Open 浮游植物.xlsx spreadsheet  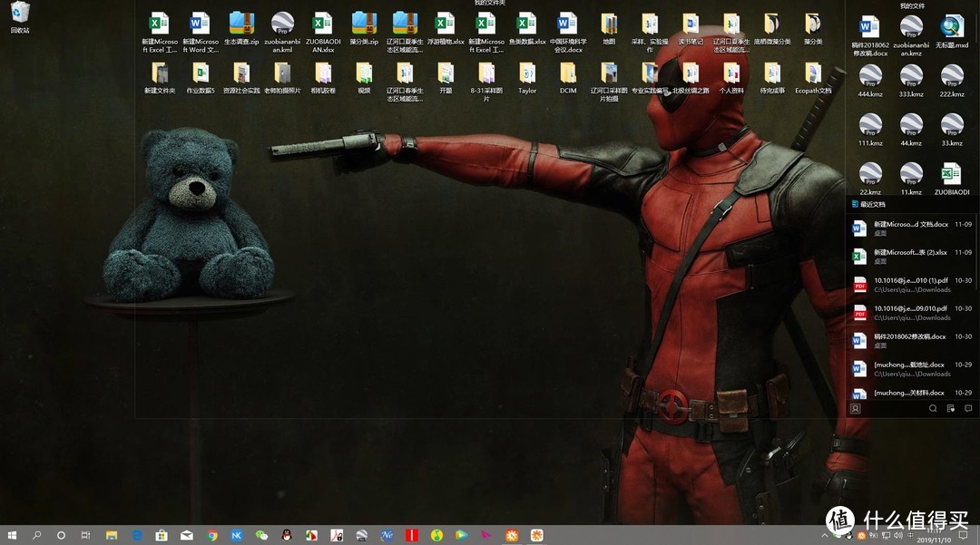[446, 29]
